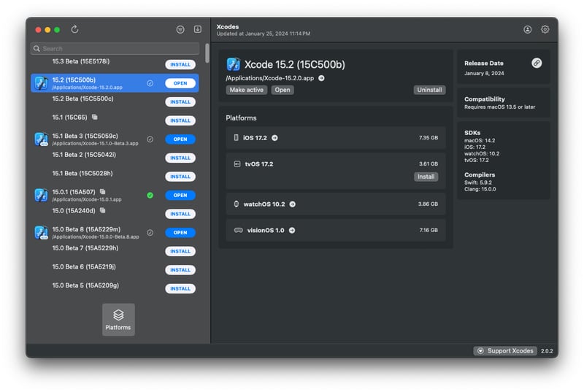Viewport: 584px width, 392px height.
Task: Install 15.0 Beta 7 (15A5229h)
Action: pos(180,251)
